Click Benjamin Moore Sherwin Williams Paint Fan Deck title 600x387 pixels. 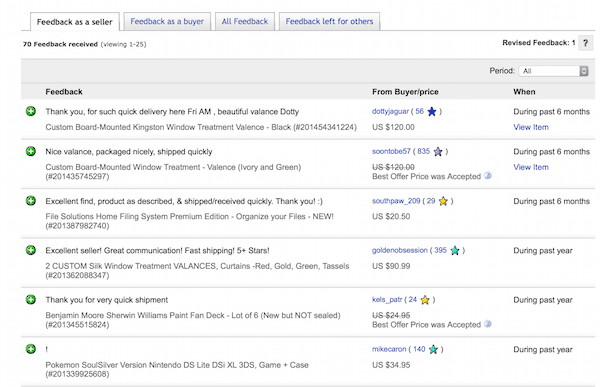tap(193, 320)
